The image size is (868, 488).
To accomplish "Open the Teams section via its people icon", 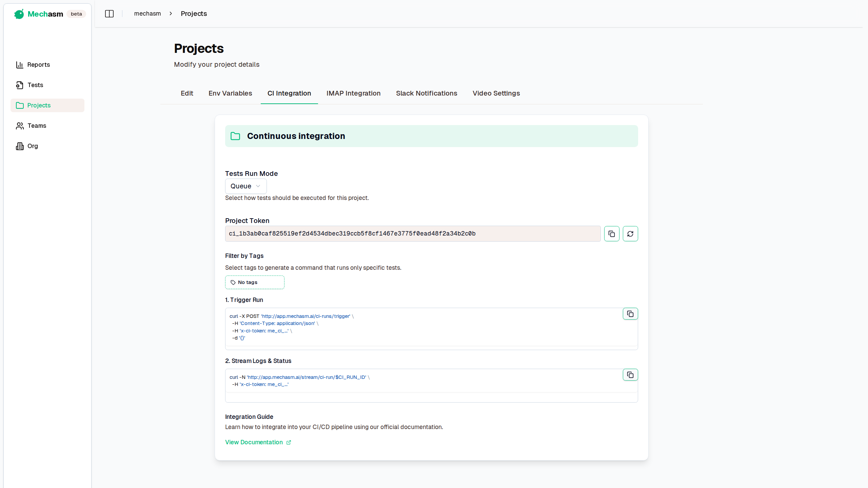I will click(20, 126).
